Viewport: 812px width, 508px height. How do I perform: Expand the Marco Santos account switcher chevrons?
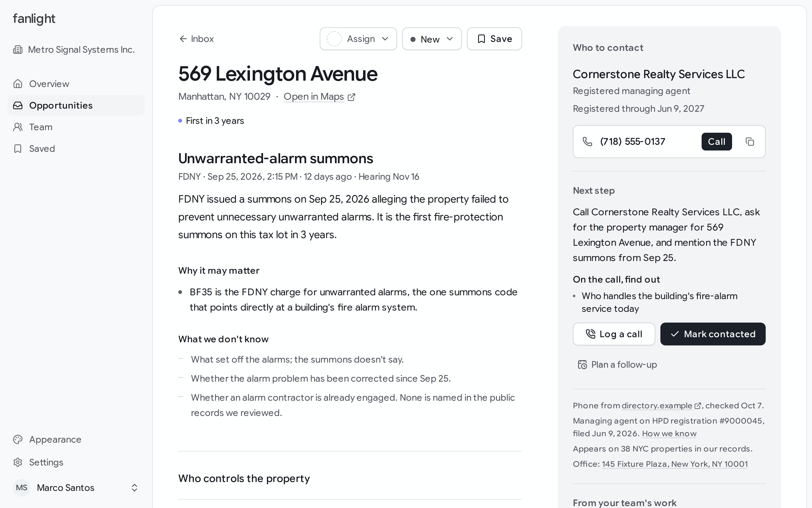click(134, 488)
